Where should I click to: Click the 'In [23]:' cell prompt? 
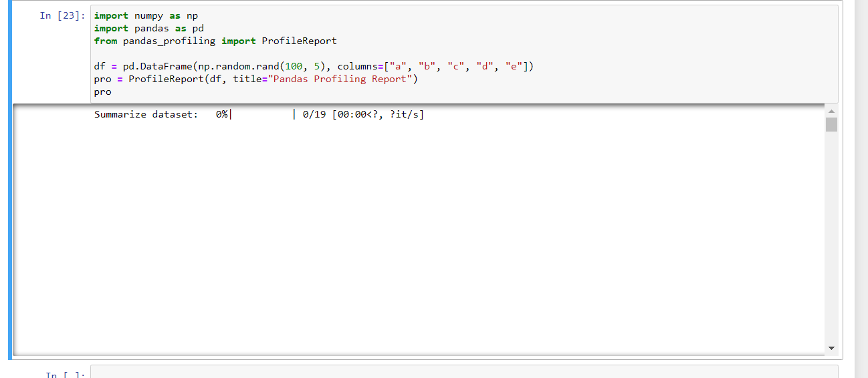point(62,15)
